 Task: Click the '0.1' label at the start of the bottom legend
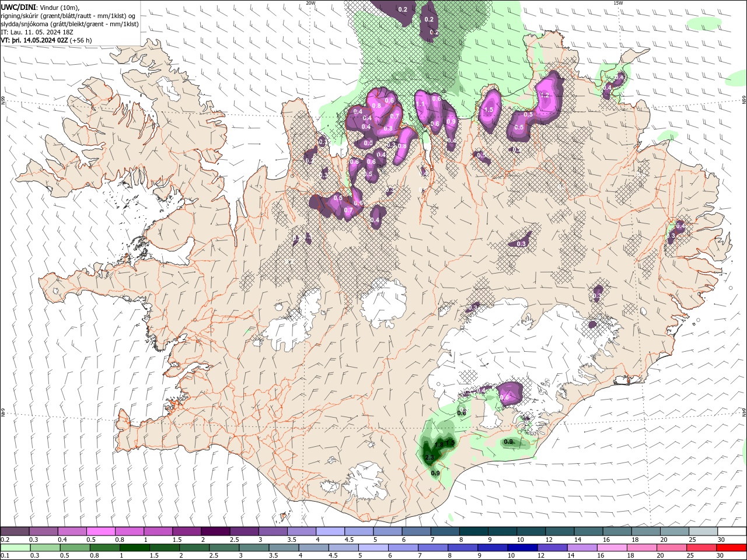[5, 556]
